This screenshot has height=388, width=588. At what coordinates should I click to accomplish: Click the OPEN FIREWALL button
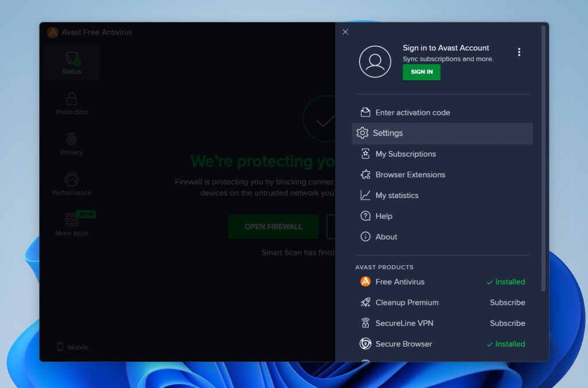(273, 227)
